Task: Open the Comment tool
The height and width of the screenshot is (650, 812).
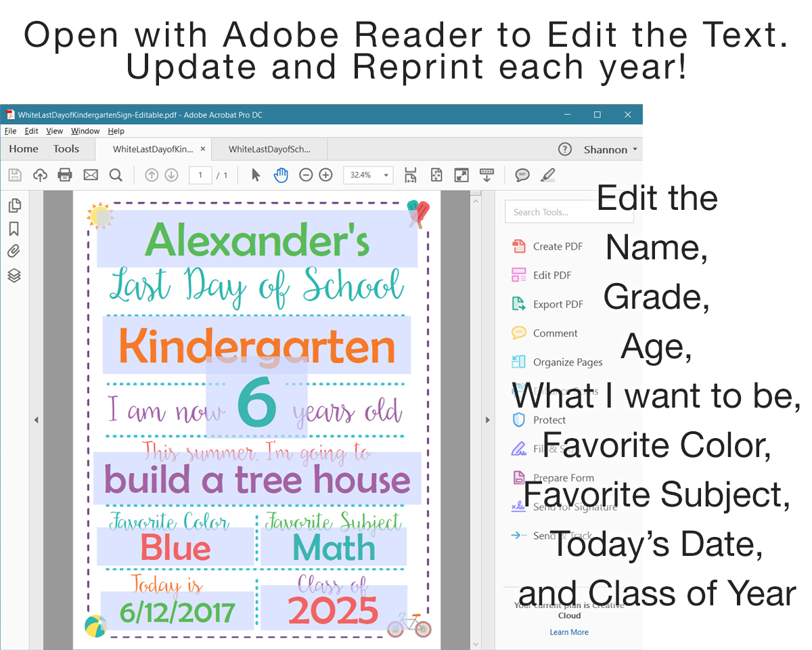Action: pos(545,333)
